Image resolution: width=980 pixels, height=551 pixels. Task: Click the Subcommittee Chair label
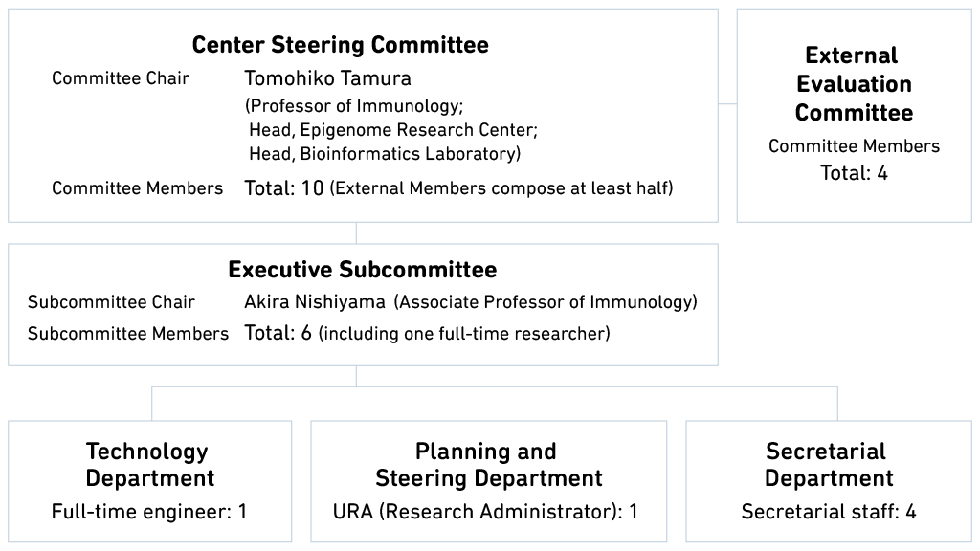click(x=111, y=302)
